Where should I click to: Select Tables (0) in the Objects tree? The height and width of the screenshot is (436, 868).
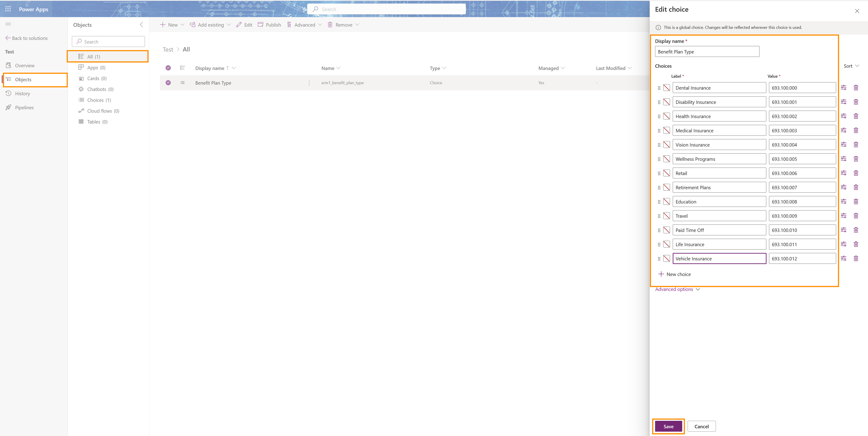(x=97, y=122)
